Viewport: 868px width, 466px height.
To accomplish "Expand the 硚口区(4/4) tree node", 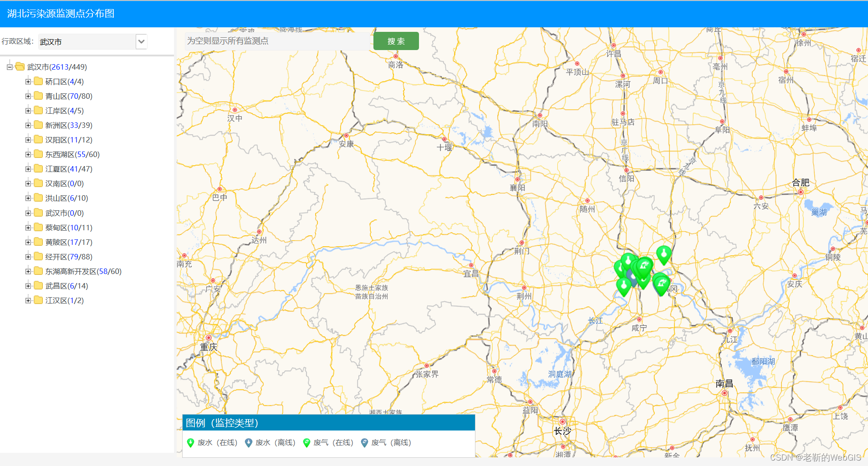I will click(x=27, y=81).
